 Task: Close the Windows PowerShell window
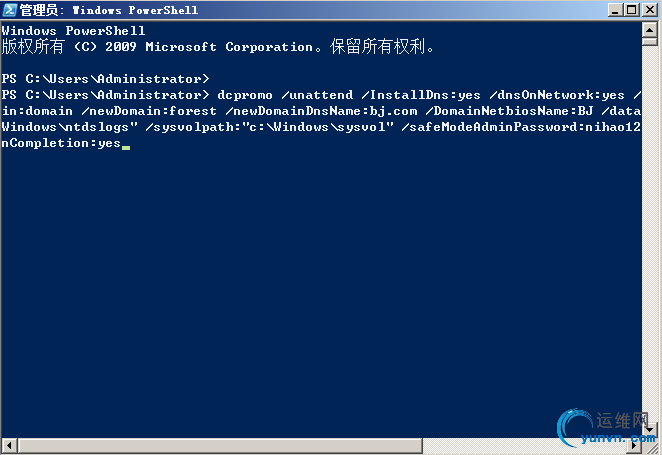648,10
